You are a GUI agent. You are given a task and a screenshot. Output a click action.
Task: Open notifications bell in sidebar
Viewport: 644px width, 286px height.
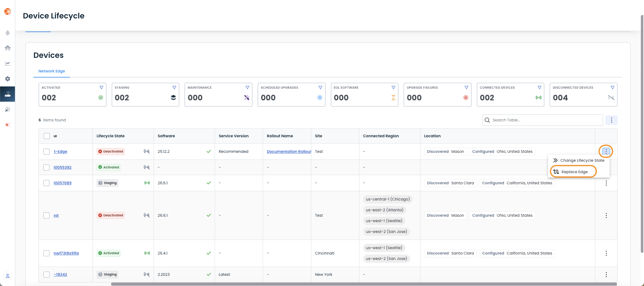(x=8, y=33)
